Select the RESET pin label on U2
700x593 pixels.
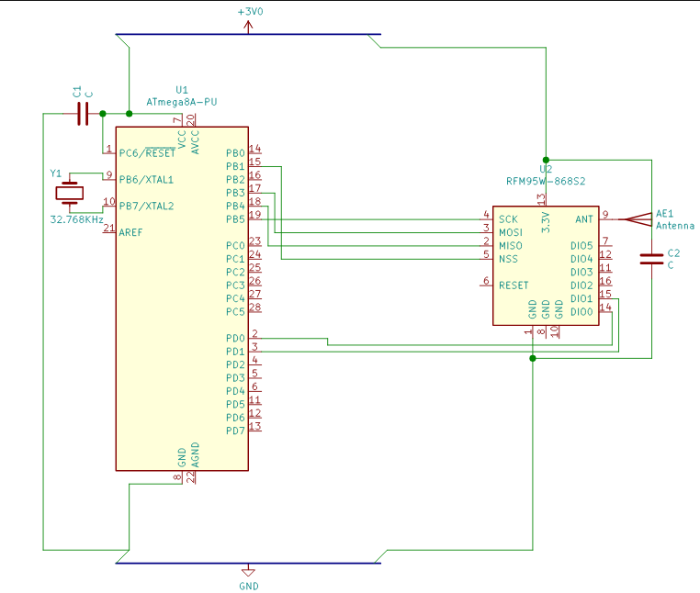tap(514, 285)
